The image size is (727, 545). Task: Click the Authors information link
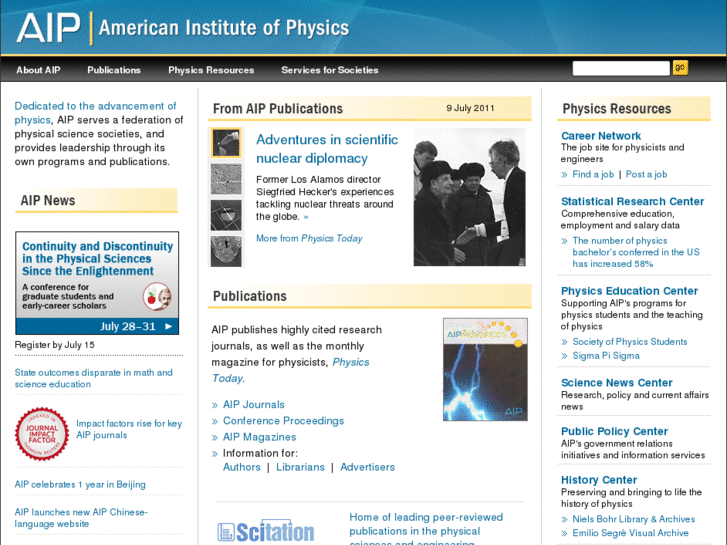coord(242,467)
